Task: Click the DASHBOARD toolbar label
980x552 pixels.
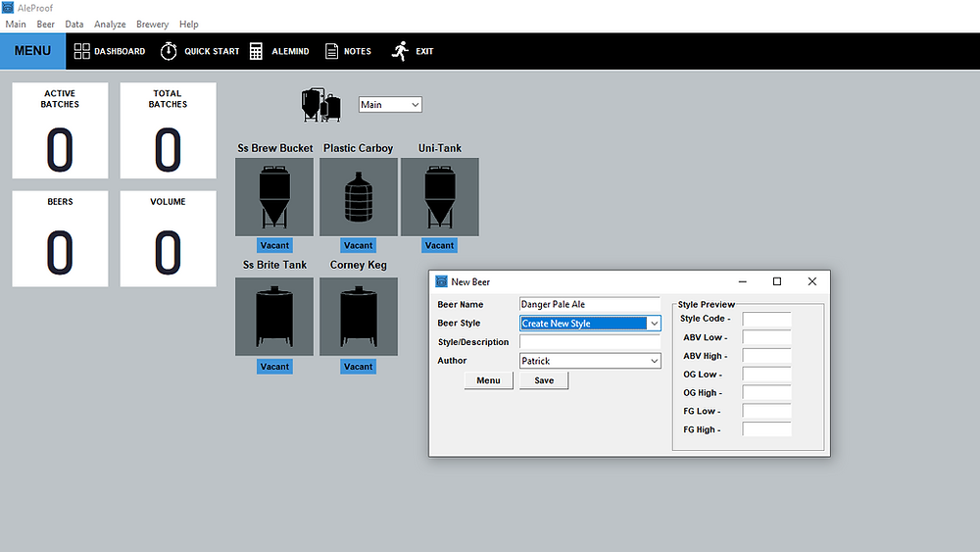Action: click(120, 51)
